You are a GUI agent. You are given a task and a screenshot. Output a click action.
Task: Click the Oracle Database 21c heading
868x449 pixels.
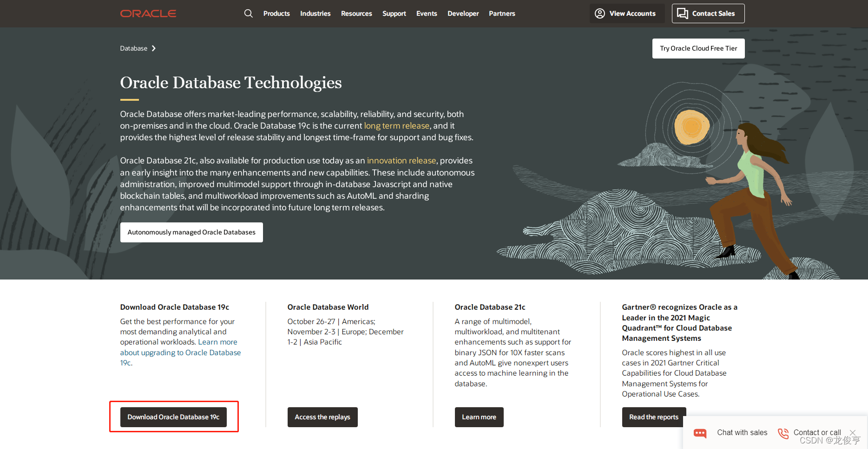click(x=490, y=307)
